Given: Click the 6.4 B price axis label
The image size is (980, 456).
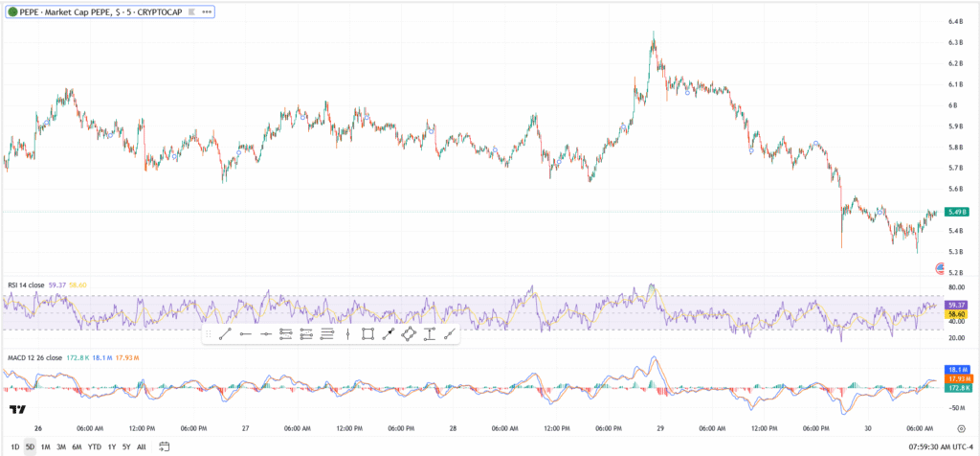Looking at the screenshot, I should pyautogui.click(x=954, y=22).
